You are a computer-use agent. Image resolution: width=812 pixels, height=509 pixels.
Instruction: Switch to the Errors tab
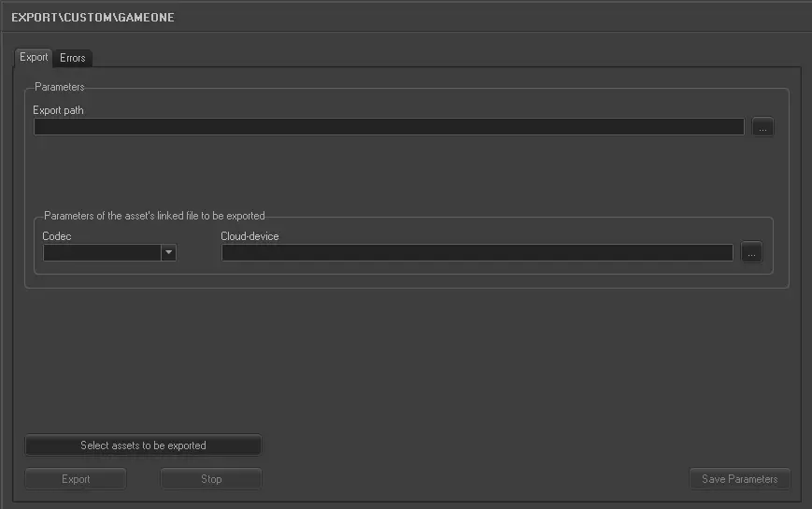[73, 58]
